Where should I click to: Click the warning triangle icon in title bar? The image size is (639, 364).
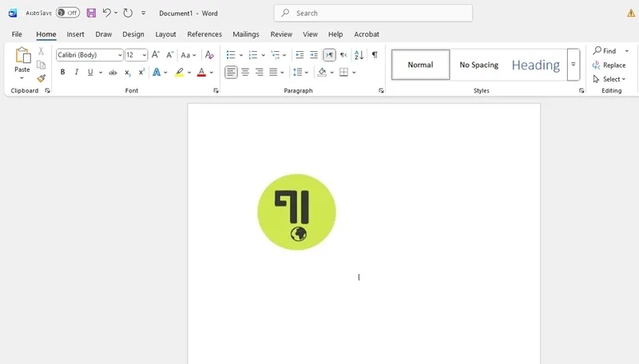click(631, 14)
